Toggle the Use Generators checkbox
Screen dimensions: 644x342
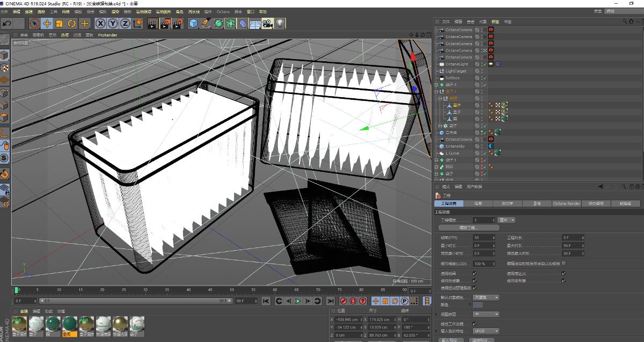pyautogui.click(x=474, y=280)
